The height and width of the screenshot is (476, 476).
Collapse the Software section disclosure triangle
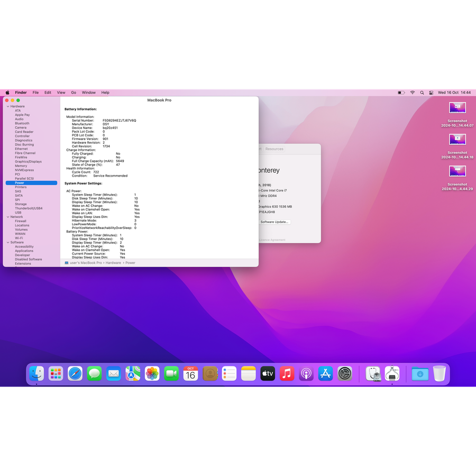coord(7,242)
